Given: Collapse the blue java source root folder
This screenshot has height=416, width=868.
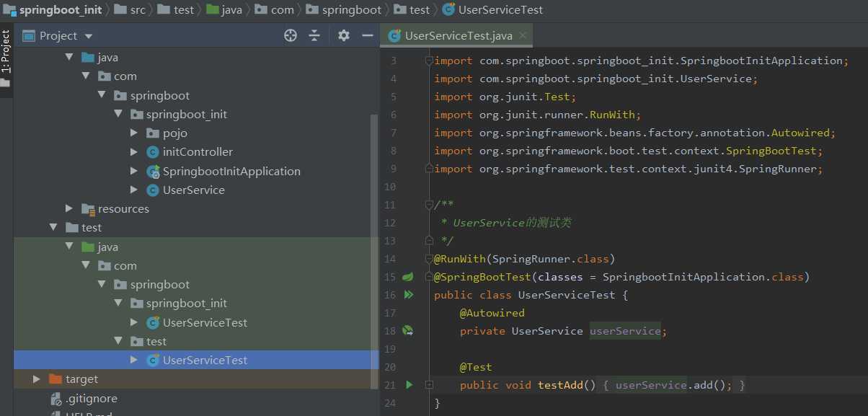Looking at the screenshot, I should 69,57.
